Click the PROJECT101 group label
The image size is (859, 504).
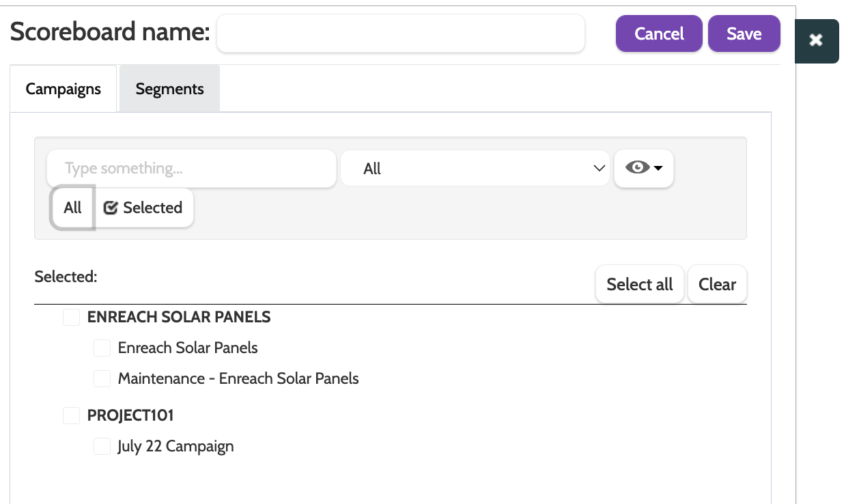[x=130, y=416]
